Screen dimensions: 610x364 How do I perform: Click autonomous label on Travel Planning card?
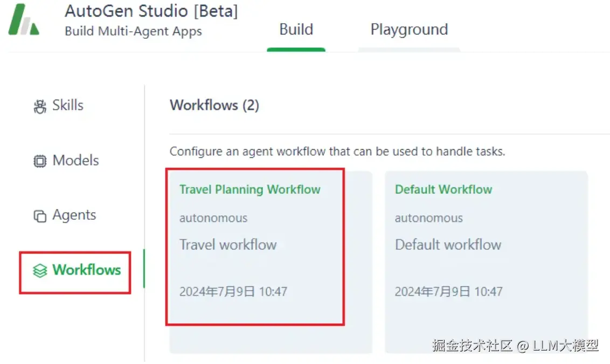point(213,218)
